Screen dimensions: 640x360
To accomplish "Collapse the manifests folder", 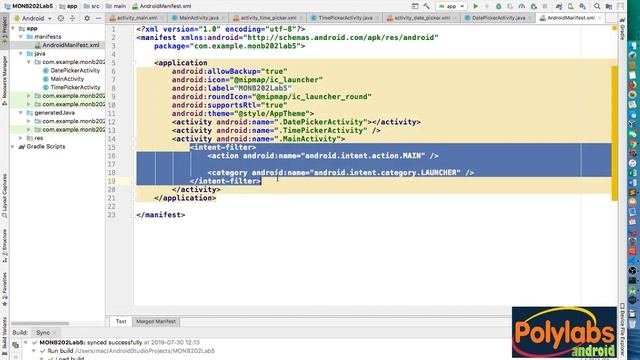I will [21, 37].
